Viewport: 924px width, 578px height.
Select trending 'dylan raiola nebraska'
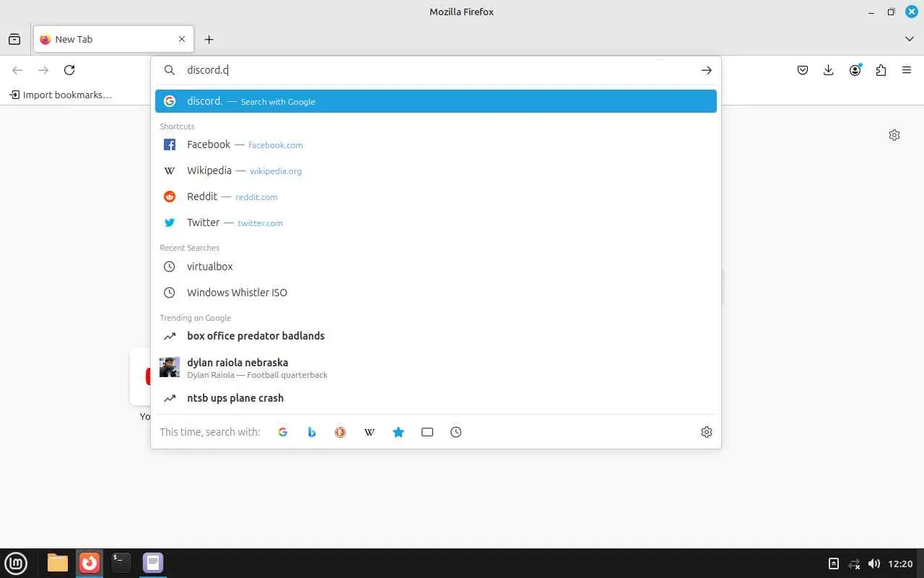tap(436, 367)
